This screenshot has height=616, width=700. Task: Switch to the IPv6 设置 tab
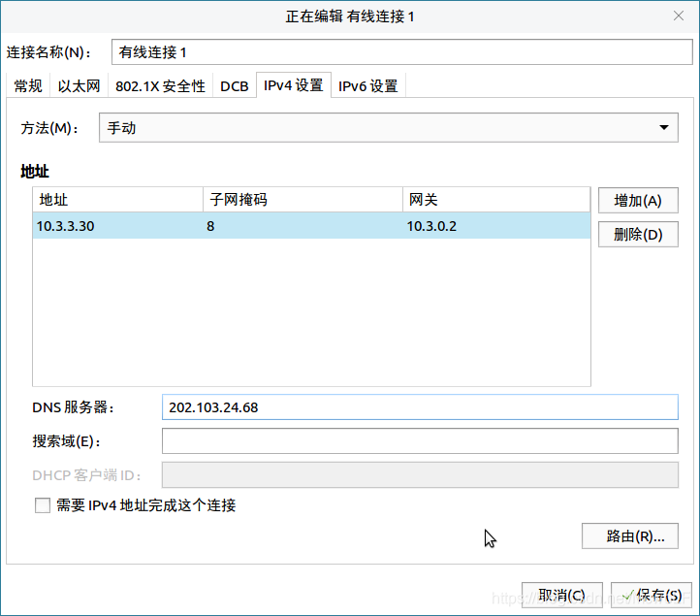(x=367, y=85)
